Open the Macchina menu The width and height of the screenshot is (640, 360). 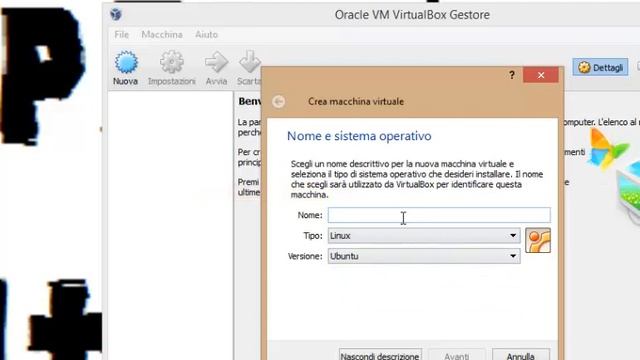162,35
